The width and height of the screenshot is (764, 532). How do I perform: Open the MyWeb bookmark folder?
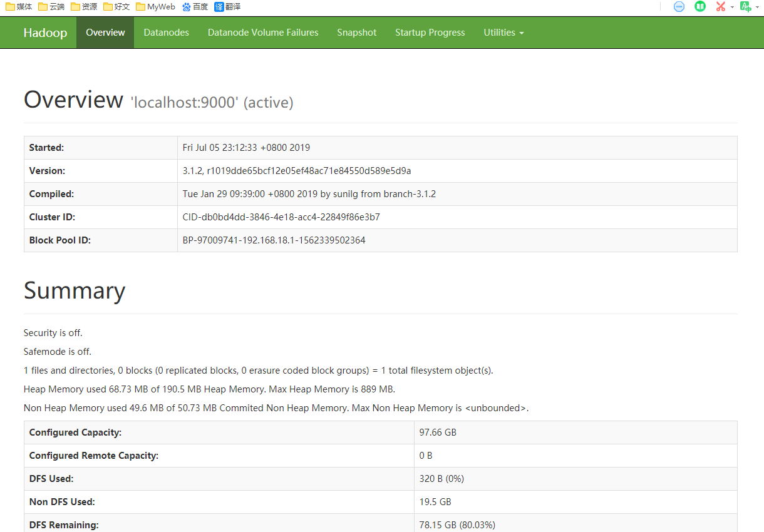click(x=155, y=7)
